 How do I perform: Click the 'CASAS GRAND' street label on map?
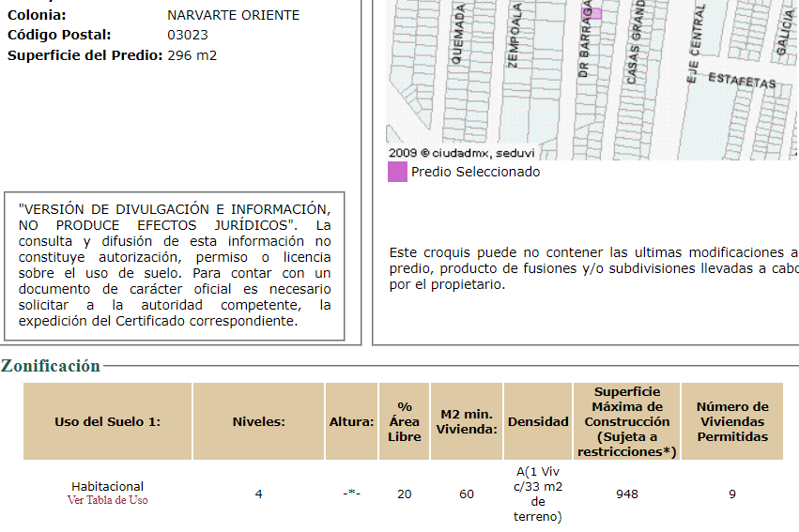[636, 42]
